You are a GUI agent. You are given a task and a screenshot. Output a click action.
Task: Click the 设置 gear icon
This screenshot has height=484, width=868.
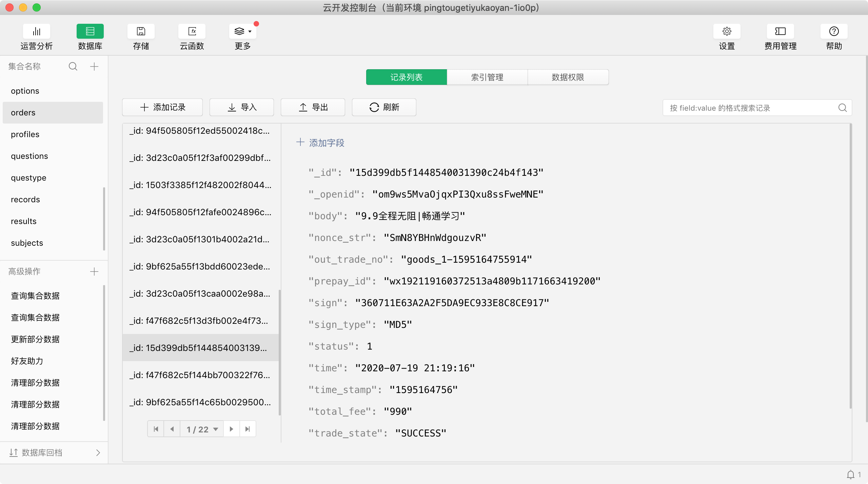[727, 32]
